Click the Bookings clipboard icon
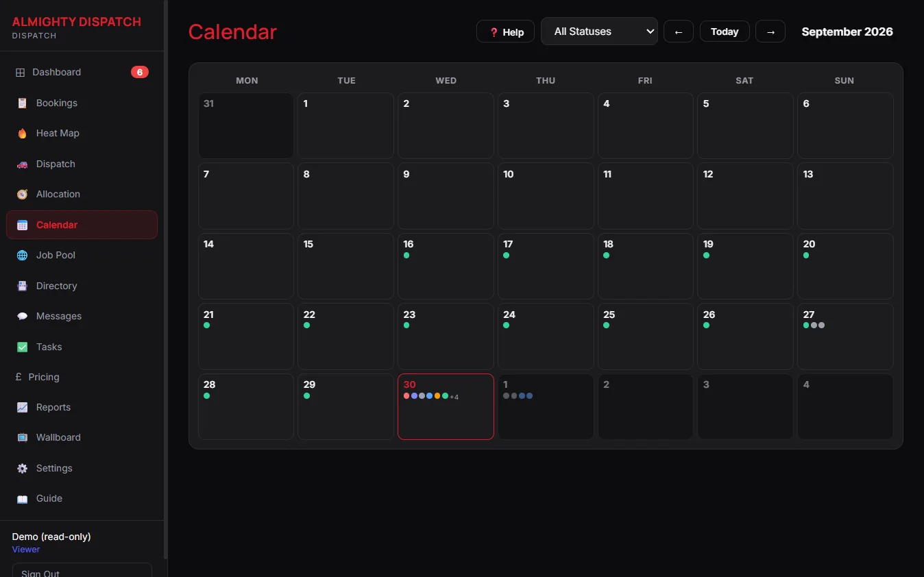Screen dimensions: 924x577 pyautogui.click(x=23, y=103)
